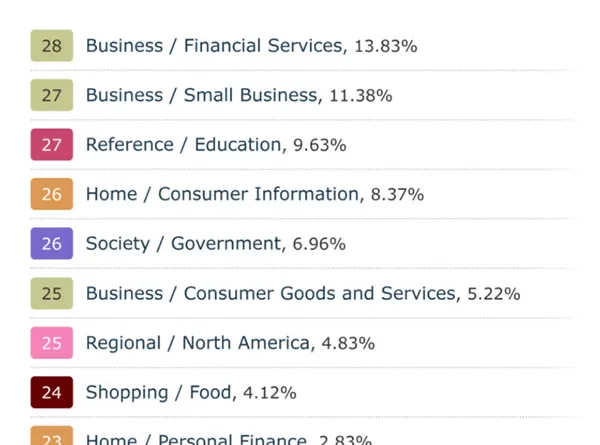600x445 pixels.
Task: Click the olive 25 badge for Consumer Goods
Action: [52, 293]
